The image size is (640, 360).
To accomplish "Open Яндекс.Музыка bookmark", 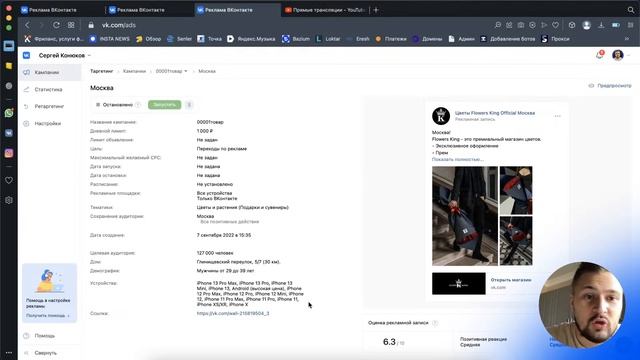I will tap(251, 39).
